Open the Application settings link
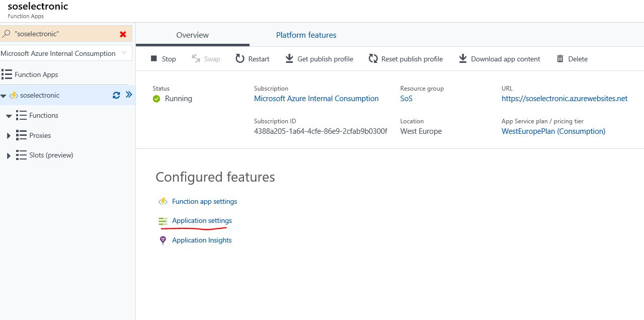 (x=202, y=221)
